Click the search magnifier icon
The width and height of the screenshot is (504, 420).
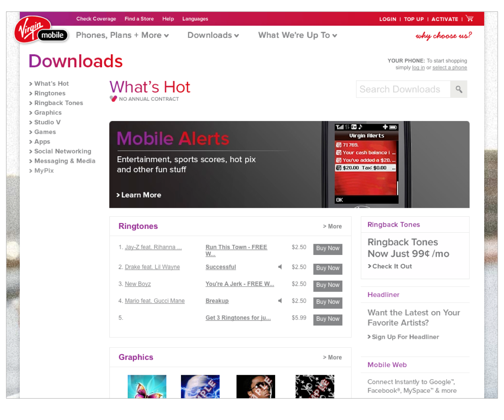click(x=459, y=89)
